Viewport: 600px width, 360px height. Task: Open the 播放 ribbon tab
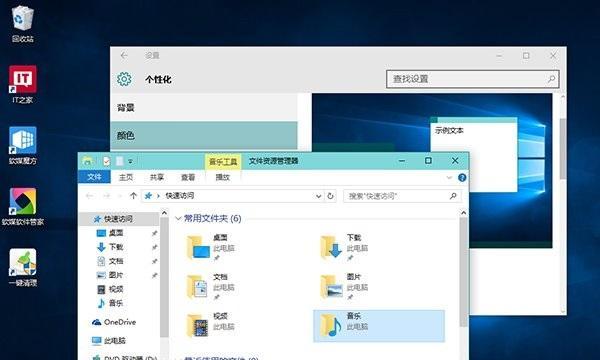click(x=223, y=177)
